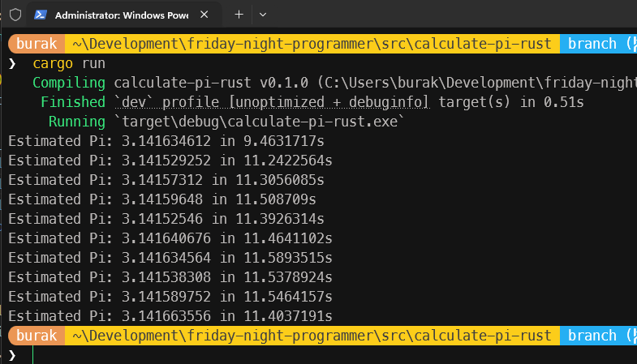The width and height of the screenshot is (637, 364).
Task: Focus the empty command prompt input line
Action: tap(243, 354)
